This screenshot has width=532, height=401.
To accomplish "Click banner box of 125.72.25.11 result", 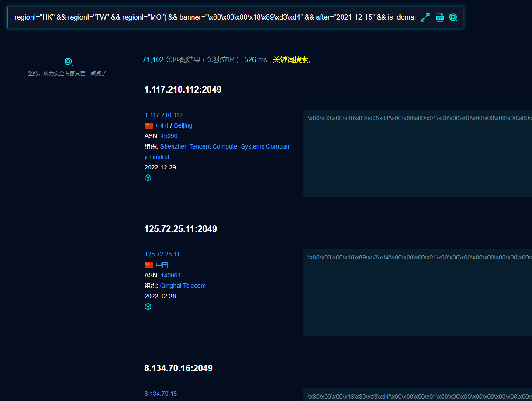I will click(417, 293).
